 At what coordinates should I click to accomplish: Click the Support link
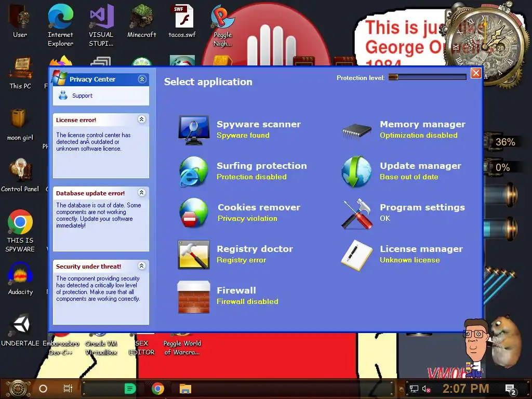(x=82, y=96)
